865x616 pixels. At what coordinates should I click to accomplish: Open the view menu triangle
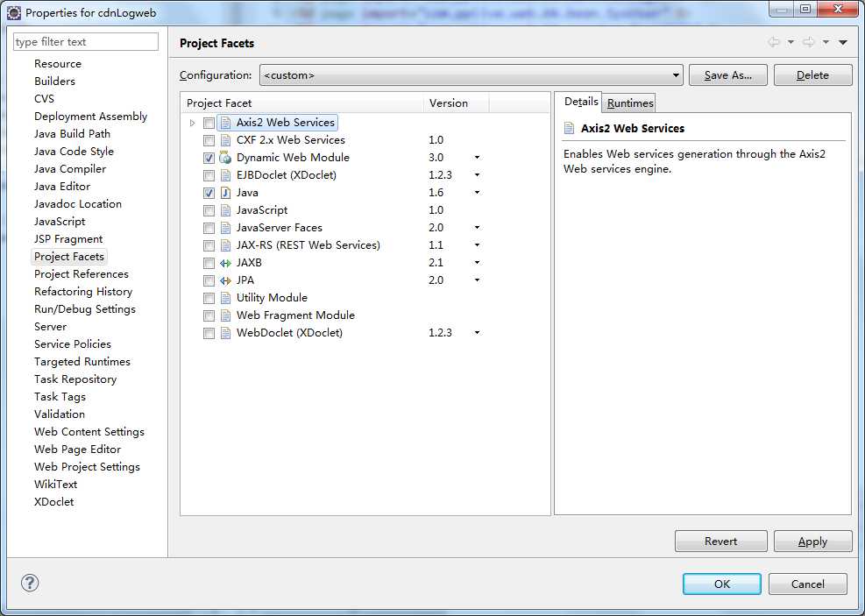(843, 42)
